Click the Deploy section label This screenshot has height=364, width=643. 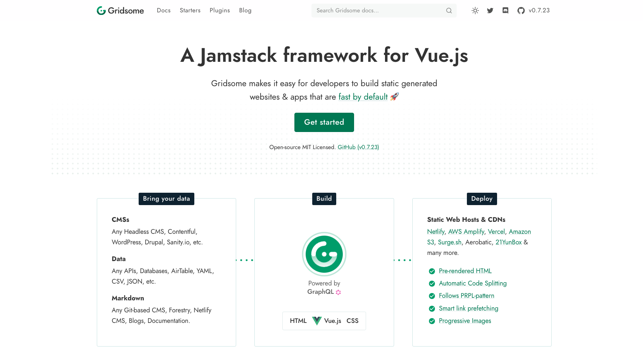(482, 199)
